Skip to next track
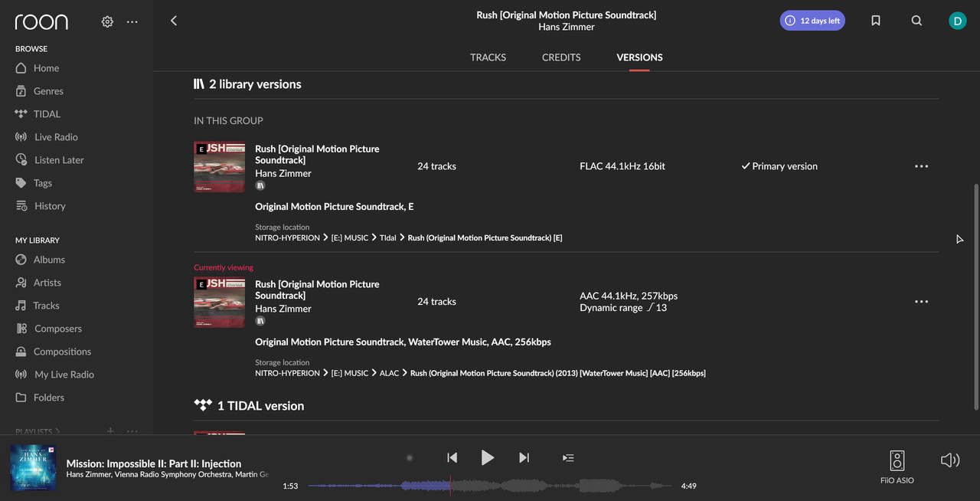 click(x=524, y=457)
